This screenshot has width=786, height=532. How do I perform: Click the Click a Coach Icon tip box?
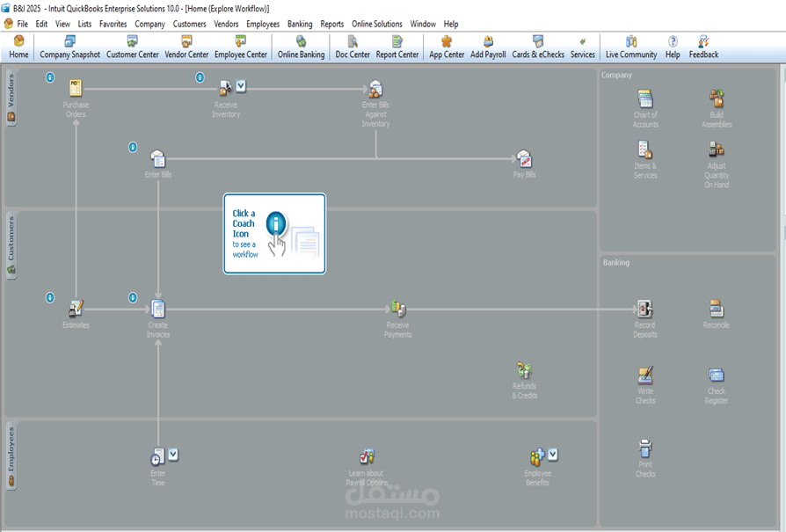(274, 234)
